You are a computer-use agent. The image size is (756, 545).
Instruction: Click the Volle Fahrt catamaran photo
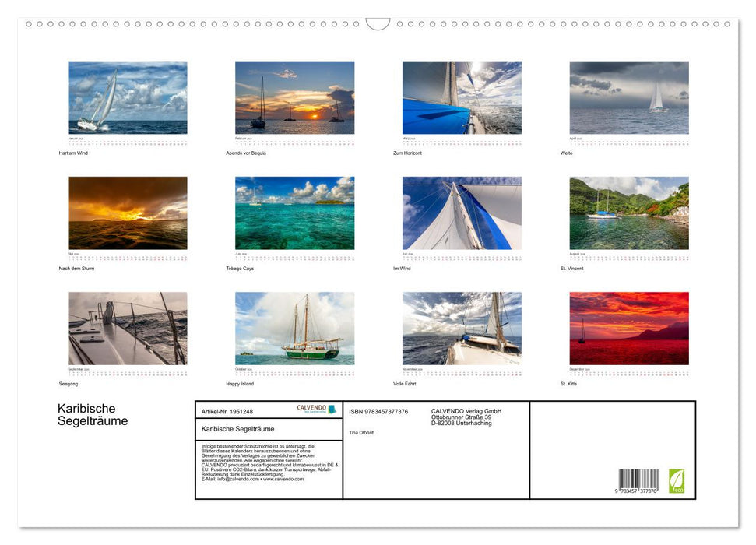pos(462,328)
